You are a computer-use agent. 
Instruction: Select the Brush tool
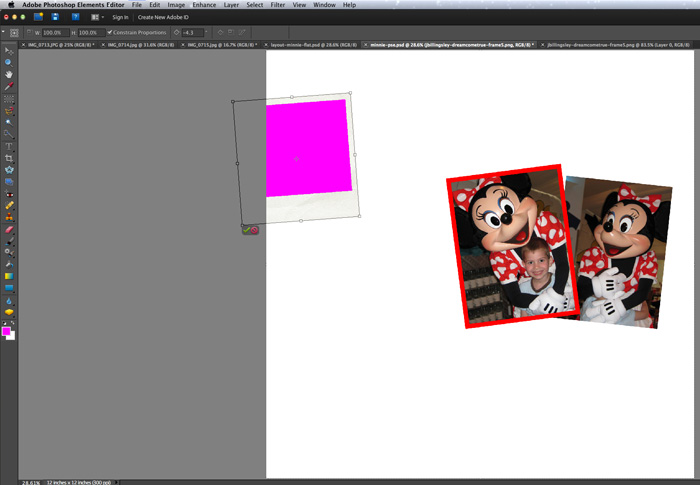tap(8, 241)
